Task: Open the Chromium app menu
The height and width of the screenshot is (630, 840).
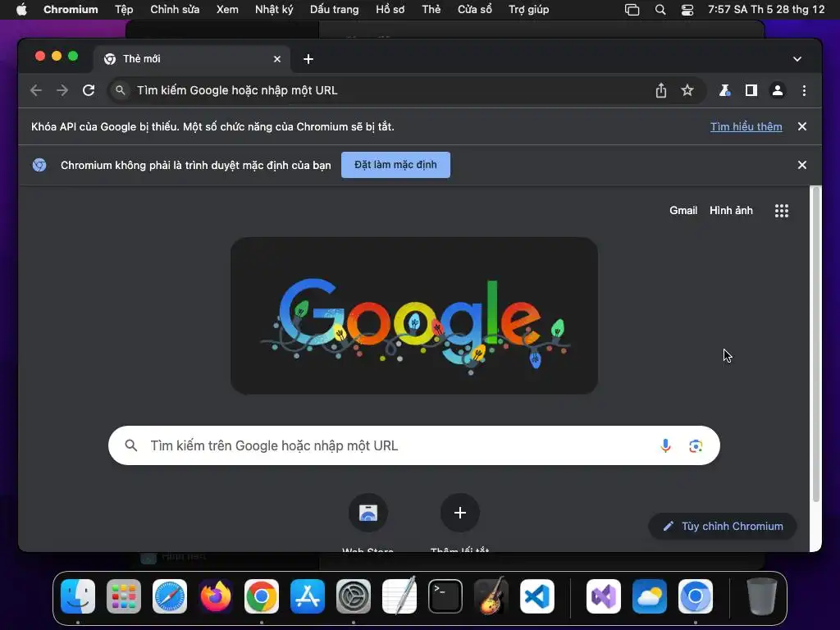Action: coord(71,10)
